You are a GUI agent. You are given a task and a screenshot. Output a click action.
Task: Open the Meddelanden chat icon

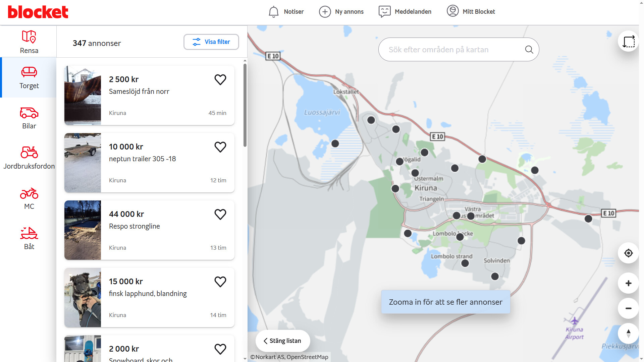click(384, 12)
